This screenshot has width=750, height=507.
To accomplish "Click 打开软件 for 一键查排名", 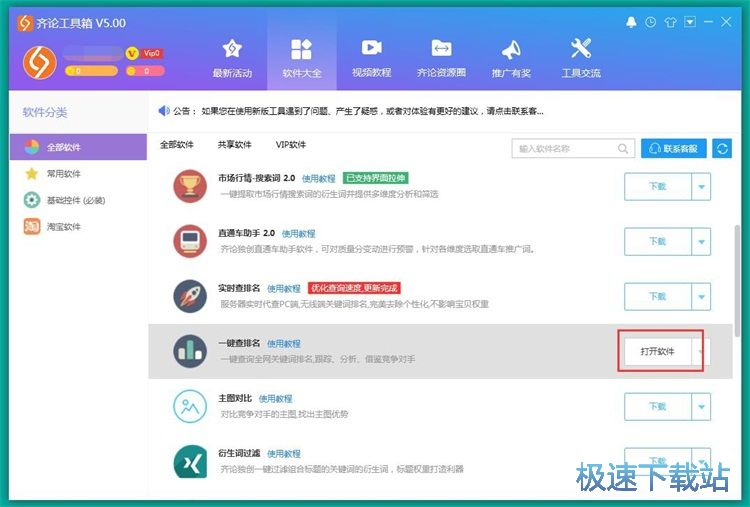I will click(x=658, y=352).
